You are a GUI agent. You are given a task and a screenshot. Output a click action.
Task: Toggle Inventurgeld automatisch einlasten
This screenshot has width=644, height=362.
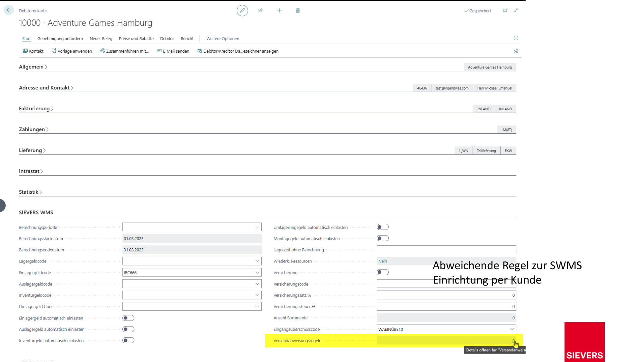[128, 341]
